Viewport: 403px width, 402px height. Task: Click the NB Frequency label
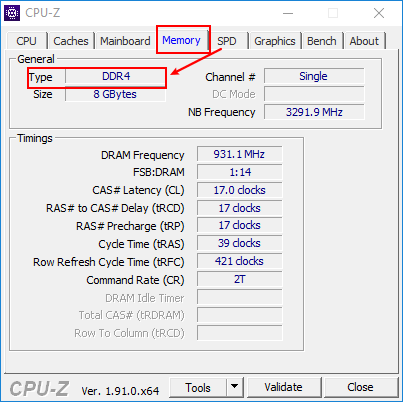[x=222, y=112]
